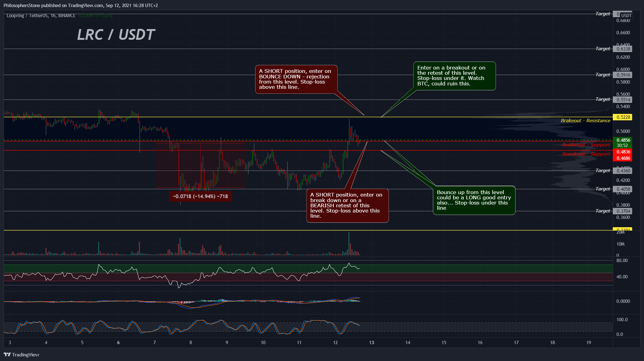
Task: Click the Loopring / TetherUS, 1h, BINANCE legend
Action: pos(41,16)
